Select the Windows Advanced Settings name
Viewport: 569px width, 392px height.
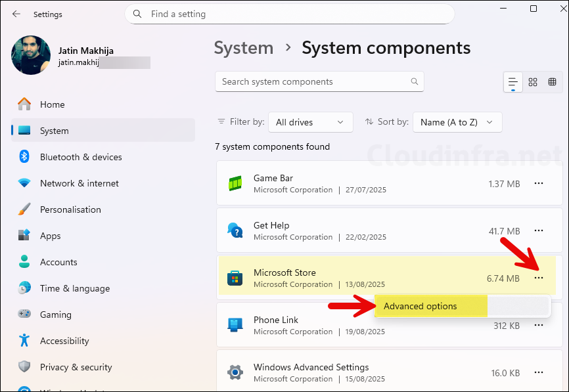[311, 367]
